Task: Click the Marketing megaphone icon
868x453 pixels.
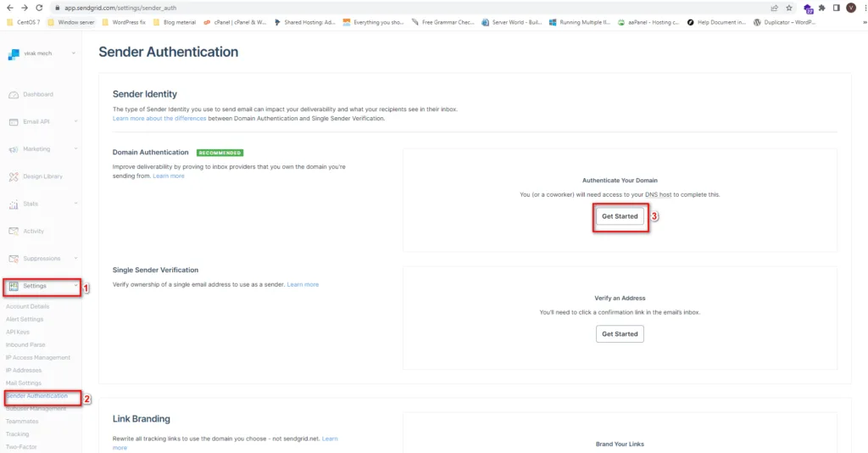Action: point(14,149)
